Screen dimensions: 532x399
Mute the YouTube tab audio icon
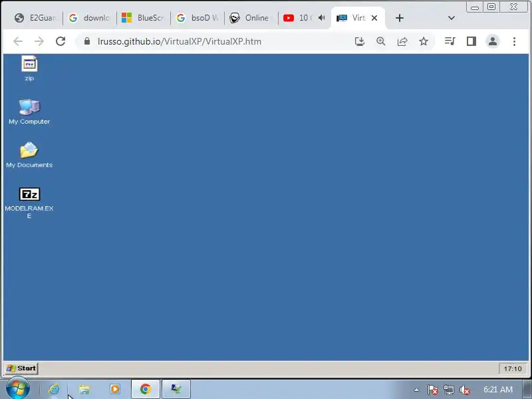click(322, 18)
